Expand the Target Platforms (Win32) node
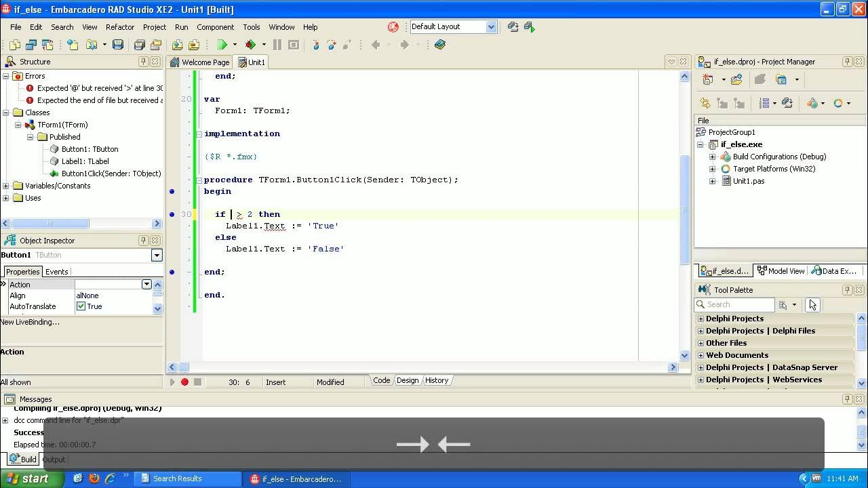This screenshot has width=868, height=488. pyautogui.click(x=712, y=169)
